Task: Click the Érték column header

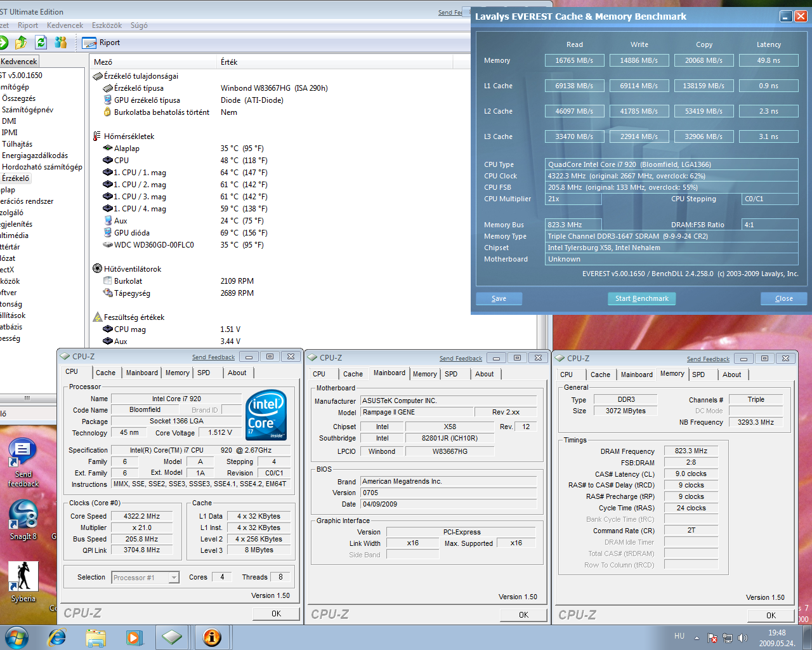Action: [x=335, y=62]
